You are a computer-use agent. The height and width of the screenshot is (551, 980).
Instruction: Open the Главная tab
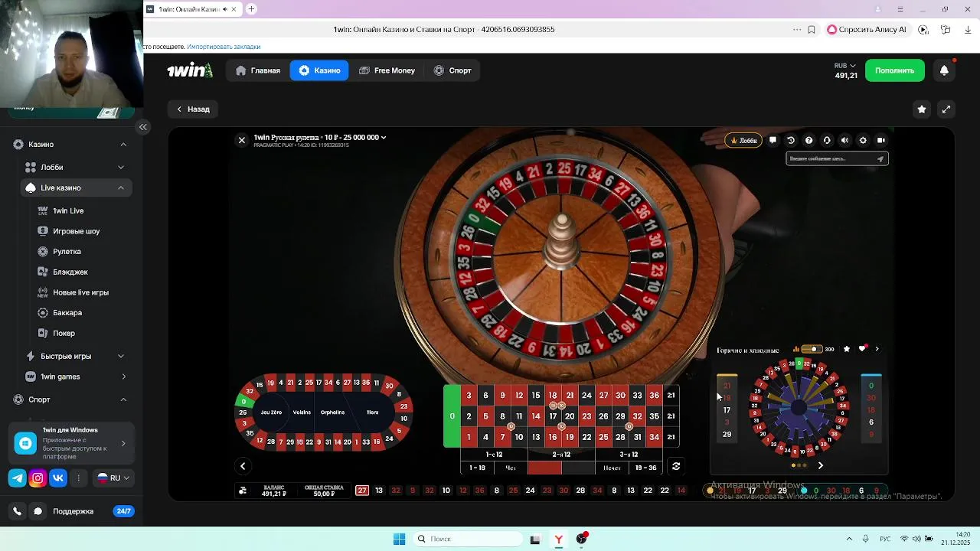click(x=258, y=70)
